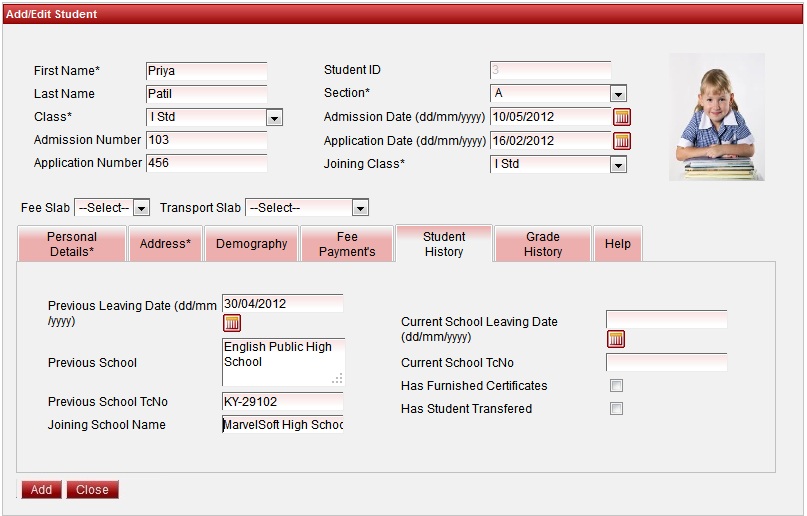Expand the Section dropdown
This screenshot has width=807, height=516.
click(x=618, y=94)
